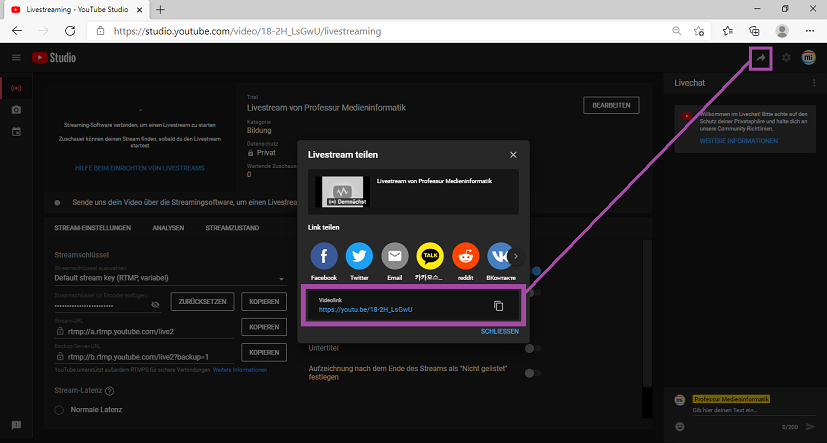Open YouTube Studio settings gear

[786, 58]
